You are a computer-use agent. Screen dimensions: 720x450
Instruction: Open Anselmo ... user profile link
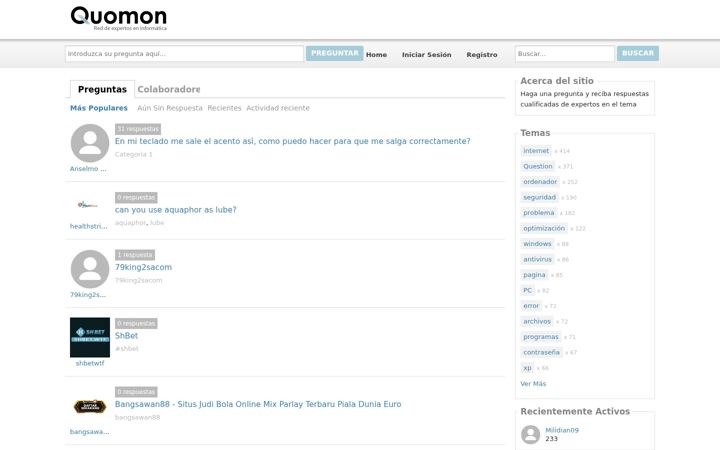[88, 169]
